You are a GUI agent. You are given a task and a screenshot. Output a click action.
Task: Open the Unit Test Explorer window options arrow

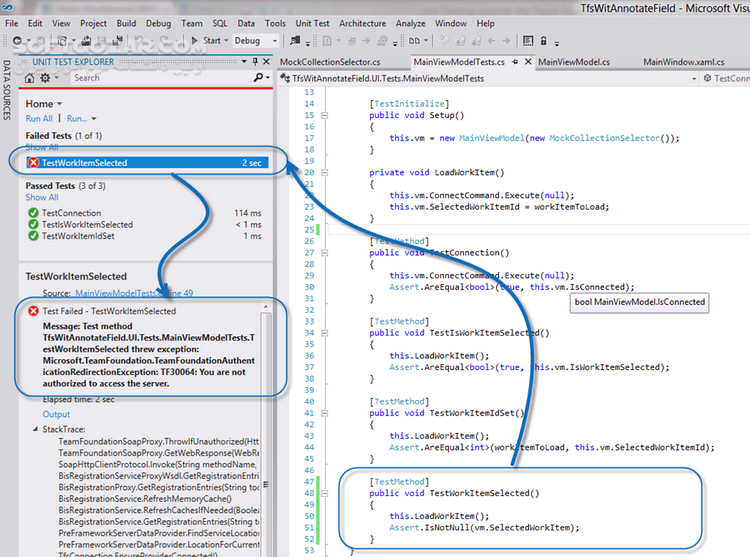pyautogui.click(x=244, y=62)
